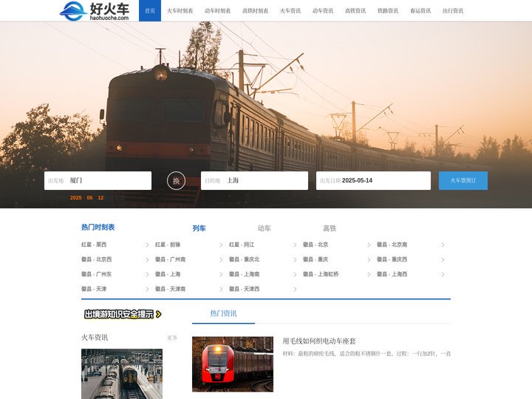
Task: Open the 首页 nav tab
Action: [x=150, y=11]
